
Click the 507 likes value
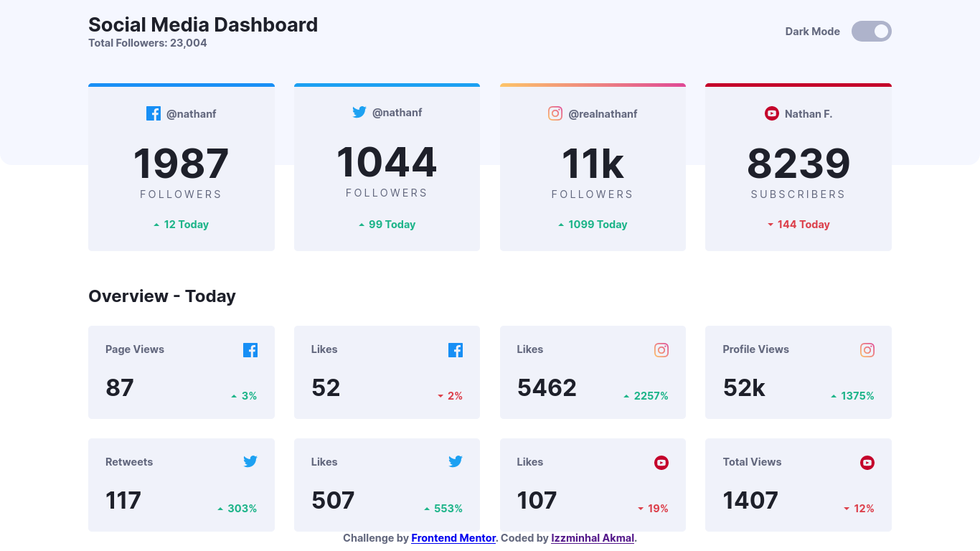tap(333, 501)
